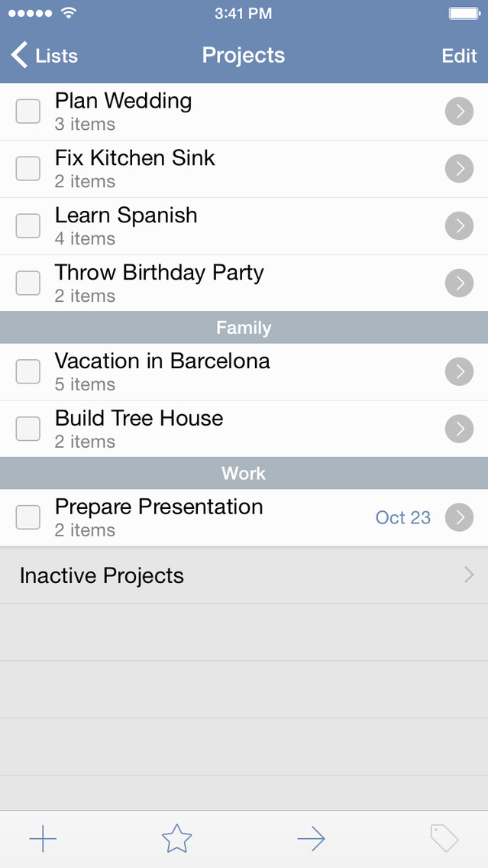
Task: Tap the tag icon in bottom toolbar
Action: pyautogui.click(x=444, y=839)
